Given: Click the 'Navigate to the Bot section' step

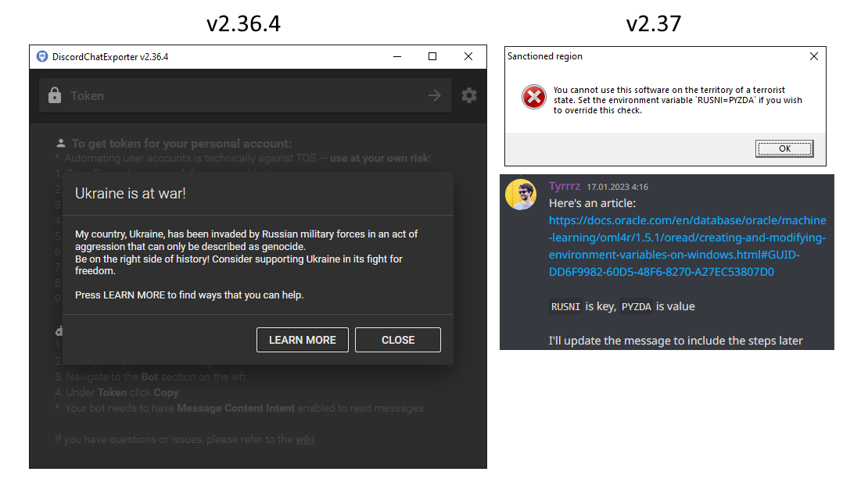Looking at the screenshot, I should coord(151,377).
